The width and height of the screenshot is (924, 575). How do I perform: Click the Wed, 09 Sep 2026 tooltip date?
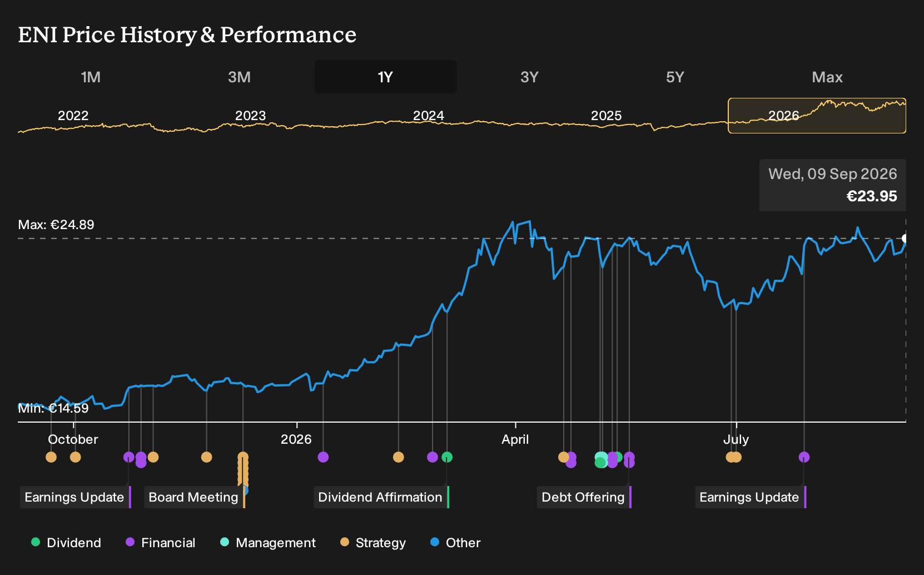click(x=833, y=174)
